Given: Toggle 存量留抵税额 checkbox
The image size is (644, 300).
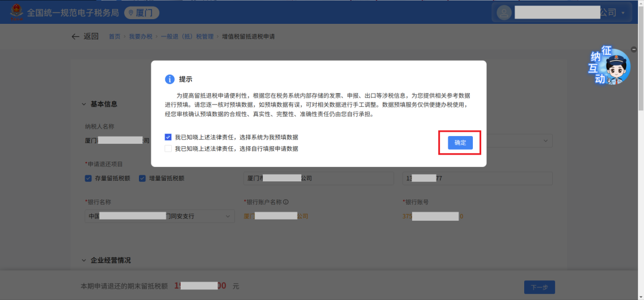Looking at the screenshot, I should coord(88,178).
